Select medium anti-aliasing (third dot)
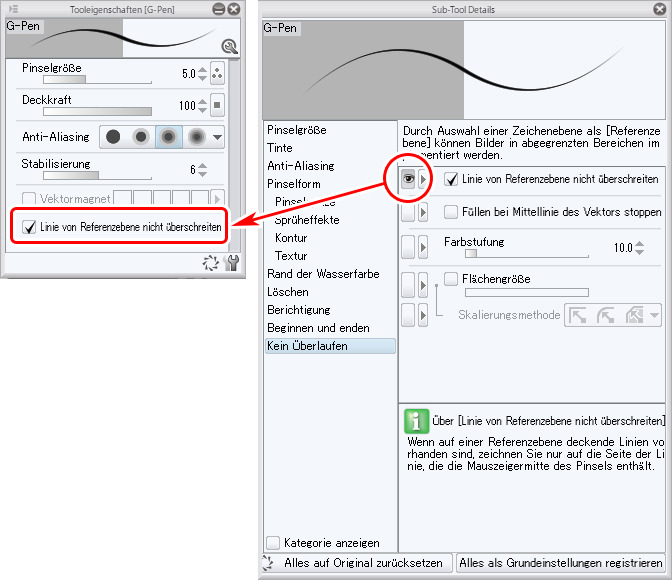The width and height of the screenshot is (672, 580). (168, 137)
